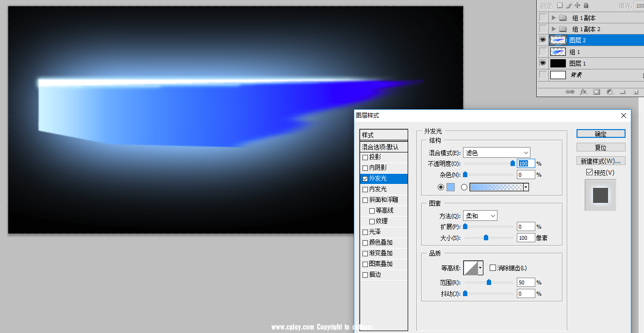The width and height of the screenshot is (644, 333).
Task: Click folder icon of 组 1副本 row
Action: point(563,17)
